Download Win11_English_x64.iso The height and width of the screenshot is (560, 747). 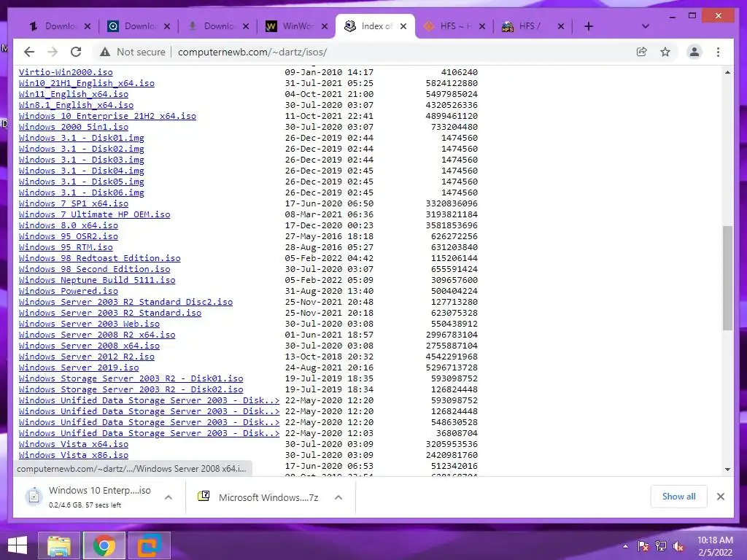(74, 94)
